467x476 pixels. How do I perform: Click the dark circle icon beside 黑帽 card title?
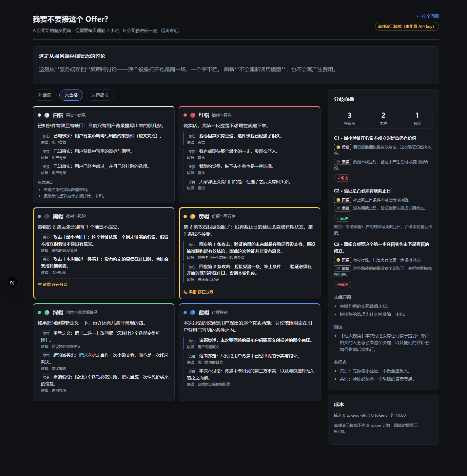47,216
